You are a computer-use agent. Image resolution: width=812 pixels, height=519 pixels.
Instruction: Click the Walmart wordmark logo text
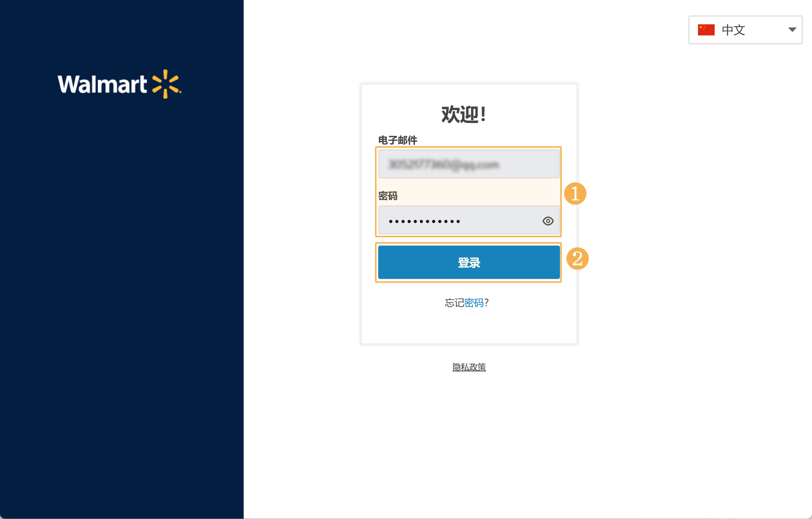pyautogui.click(x=102, y=84)
